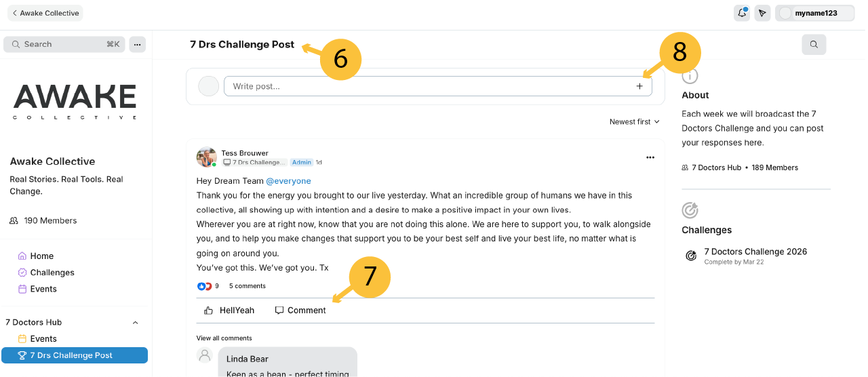Open post options for Tess Brouwer's post
Screen dimensions: 868x377
650,157
